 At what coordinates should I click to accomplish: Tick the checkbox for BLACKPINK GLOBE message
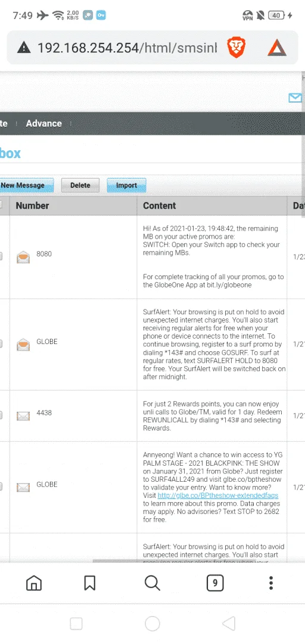pos(1,487)
